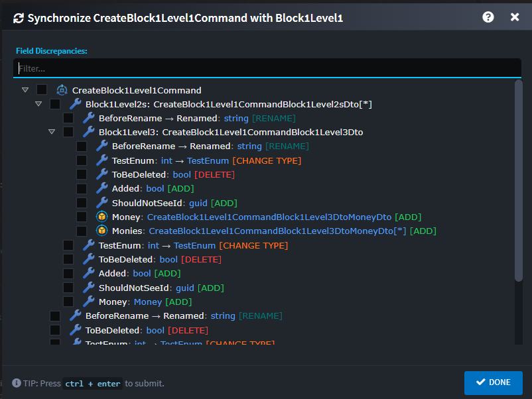Viewport: 532px width, 399px height.
Task: Click the sync icon in dialog title
Action: click(19, 19)
